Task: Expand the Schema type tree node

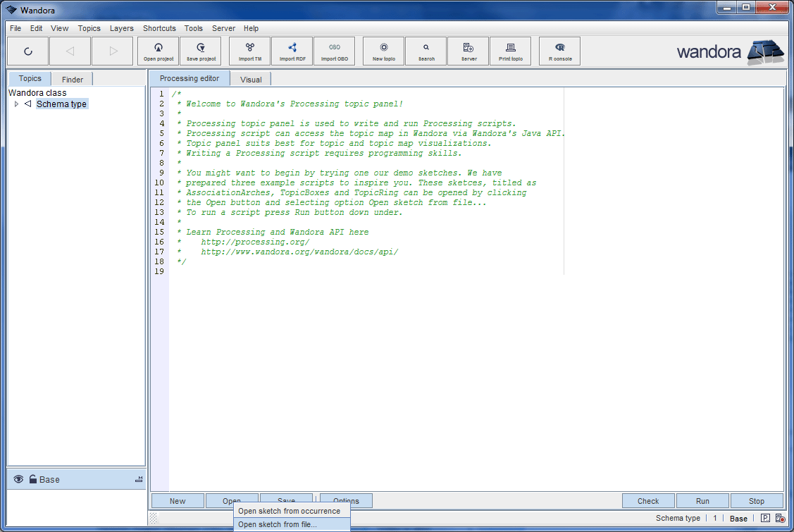Action: pos(16,104)
